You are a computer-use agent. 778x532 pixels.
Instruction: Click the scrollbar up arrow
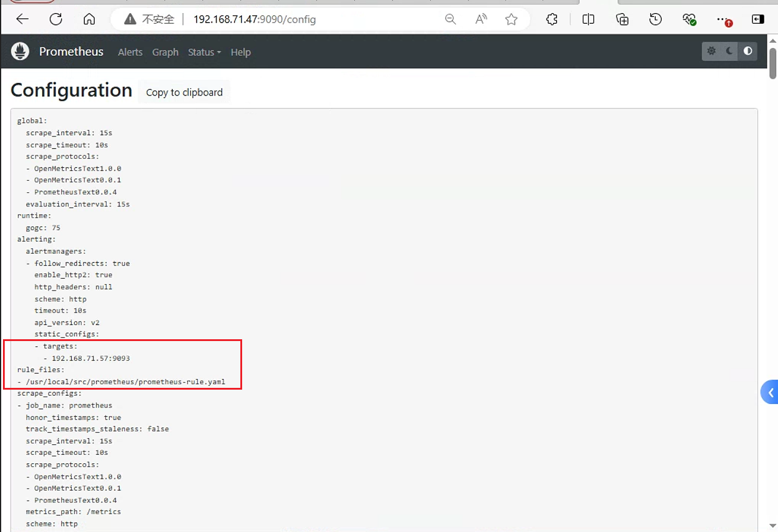(x=773, y=40)
